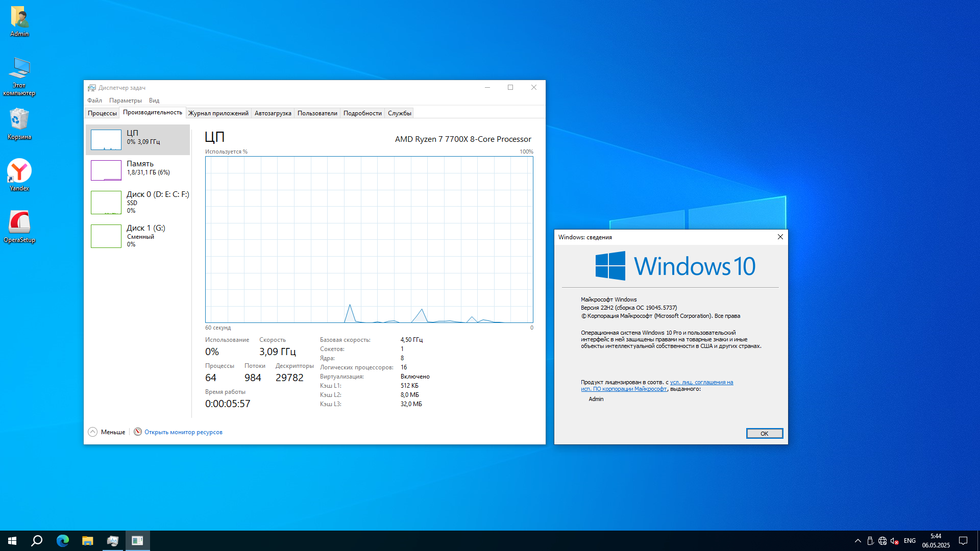Click the taskbar search magnifier icon
Screen dimensions: 980x551
(37, 541)
